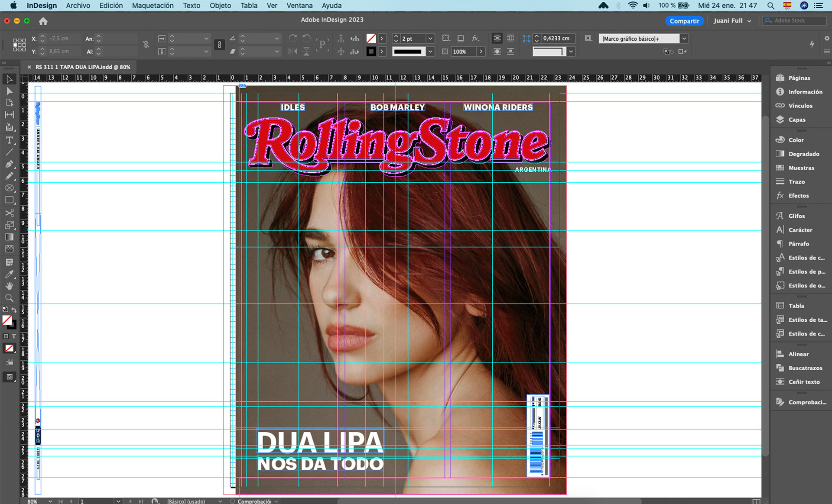
Task: Select the Gradient Swatch tool
Action: click(9, 237)
